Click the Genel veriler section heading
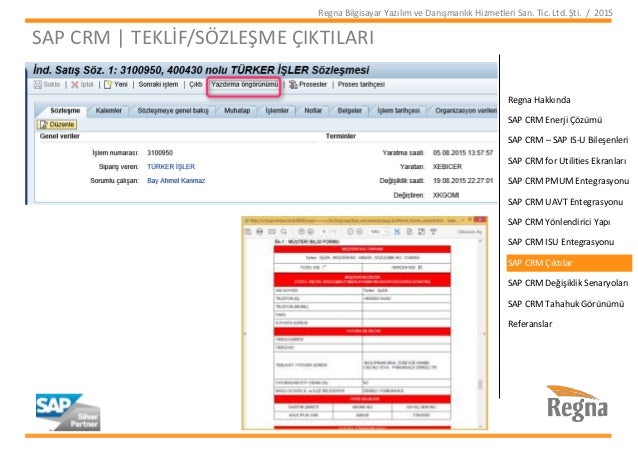The image size is (638, 450). click(59, 136)
